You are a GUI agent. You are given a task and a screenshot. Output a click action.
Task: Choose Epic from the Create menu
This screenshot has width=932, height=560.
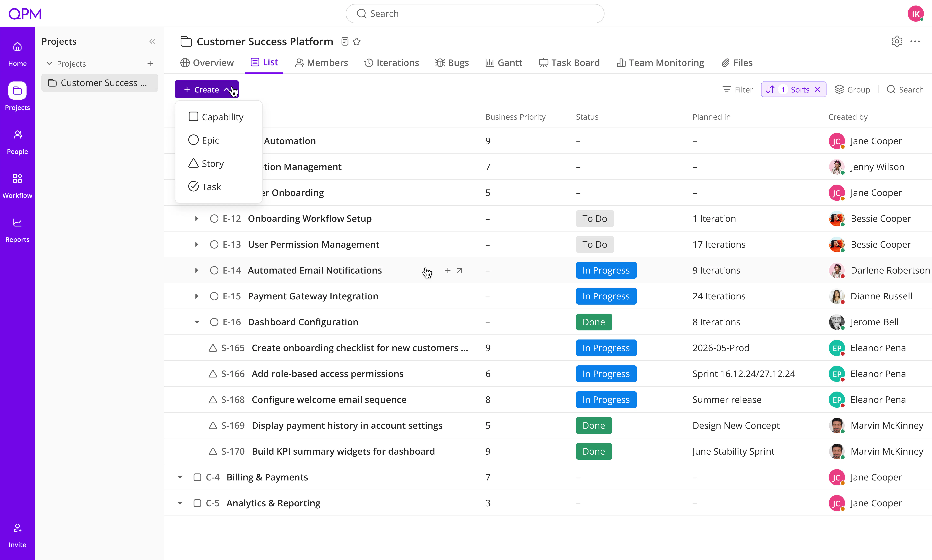click(218, 140)
